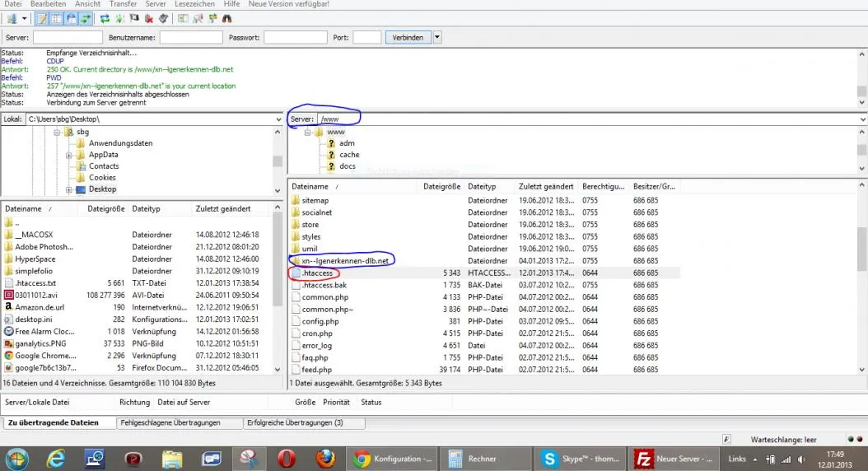
Task: Expand the AppData folder in local tree
Action: (69, 156)
